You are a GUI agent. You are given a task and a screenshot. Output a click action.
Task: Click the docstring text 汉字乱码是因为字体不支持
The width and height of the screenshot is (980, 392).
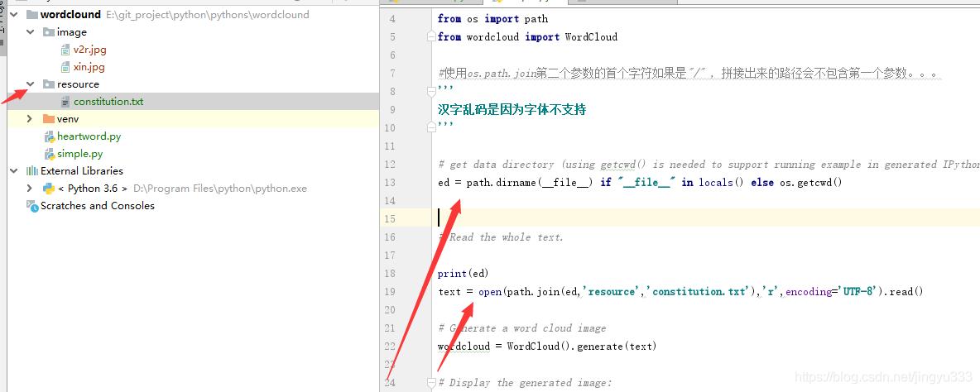512,110
